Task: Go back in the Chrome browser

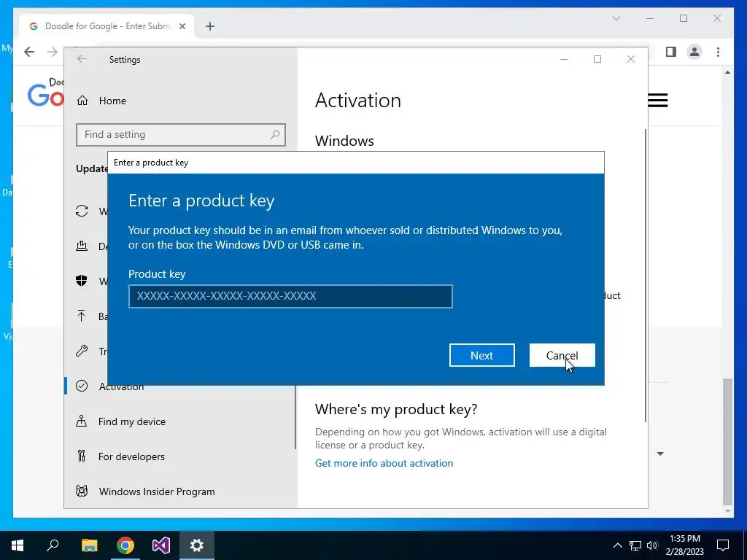Action: point(29,52)
